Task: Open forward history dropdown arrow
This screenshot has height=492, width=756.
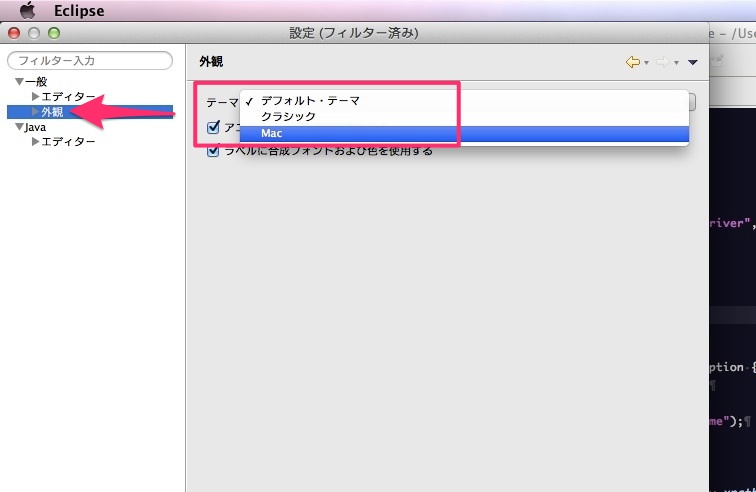Action: pyautogui.click(x=676, y=63)
